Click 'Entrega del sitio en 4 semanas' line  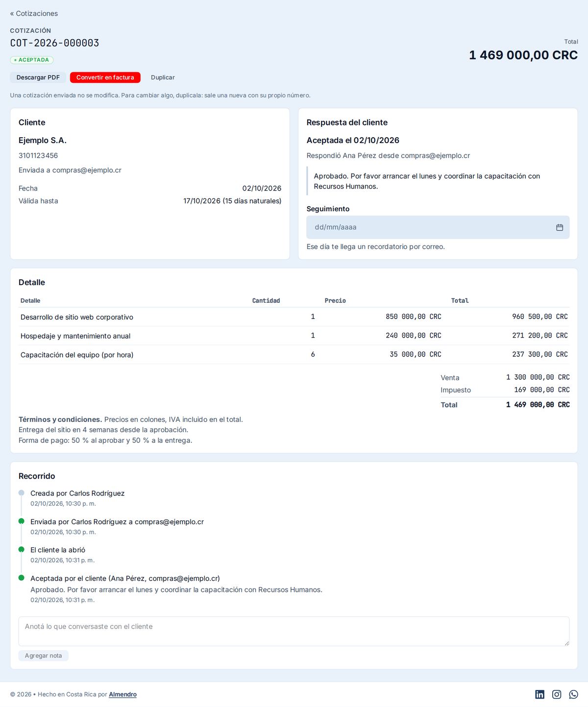click(103, 430)
